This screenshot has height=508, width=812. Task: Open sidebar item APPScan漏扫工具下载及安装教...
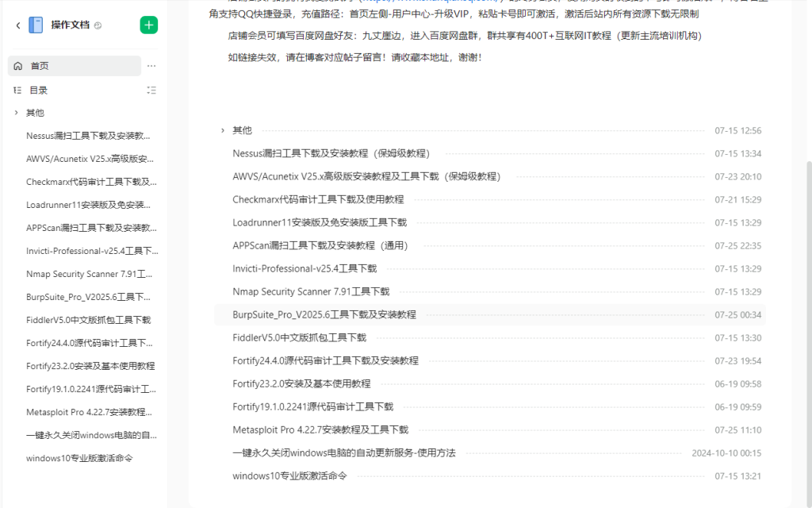91,228
